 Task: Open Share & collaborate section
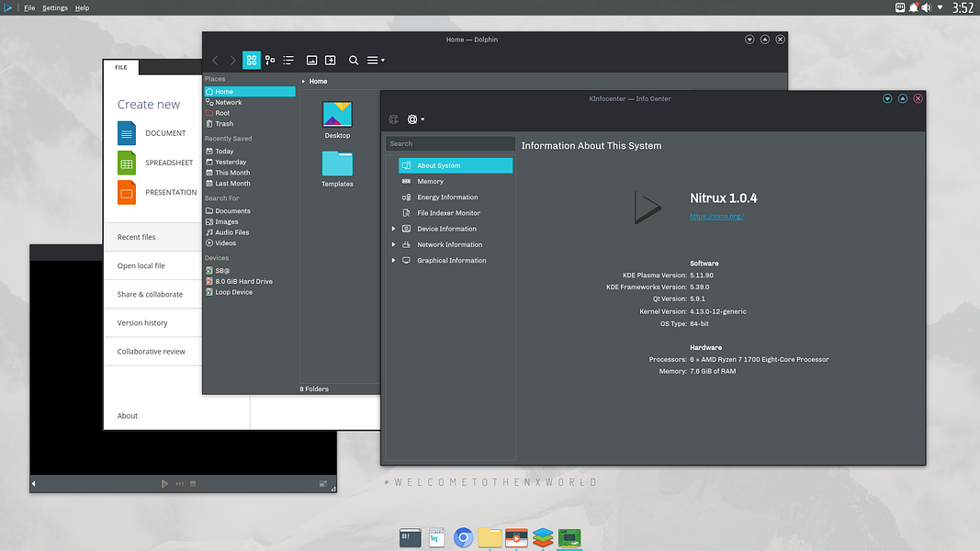coord(152,294)
